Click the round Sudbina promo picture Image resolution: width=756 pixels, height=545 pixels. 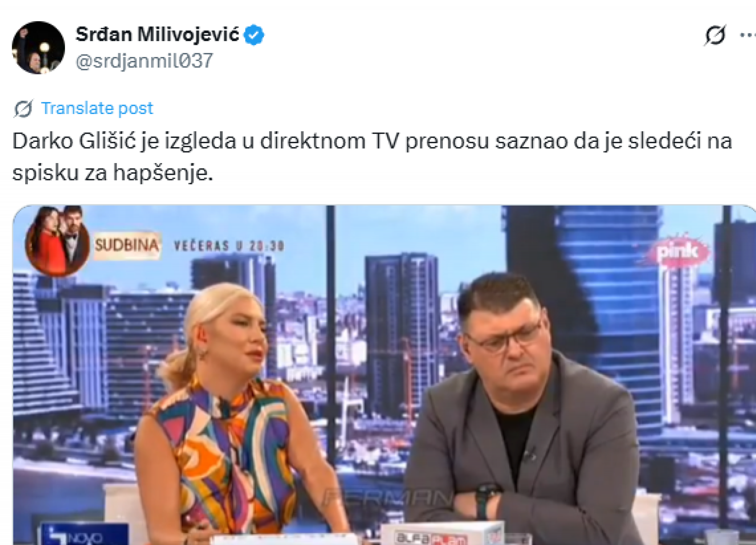point(57,241)
